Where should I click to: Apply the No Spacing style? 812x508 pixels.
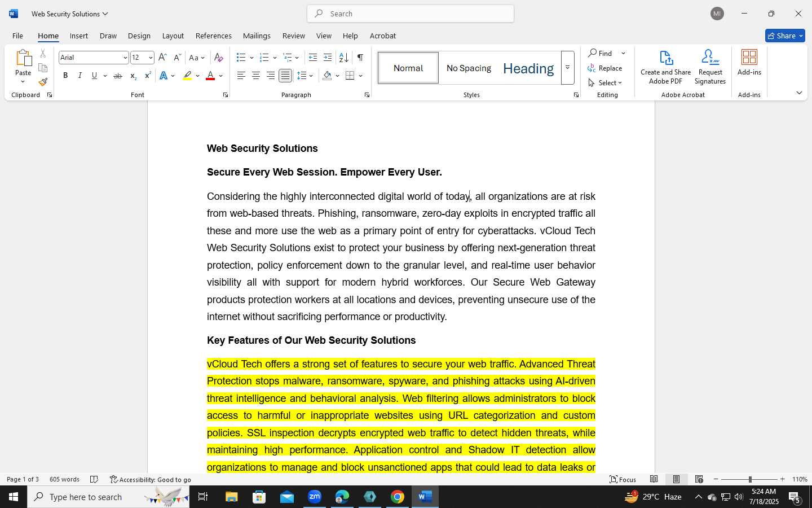click(469, 68)
